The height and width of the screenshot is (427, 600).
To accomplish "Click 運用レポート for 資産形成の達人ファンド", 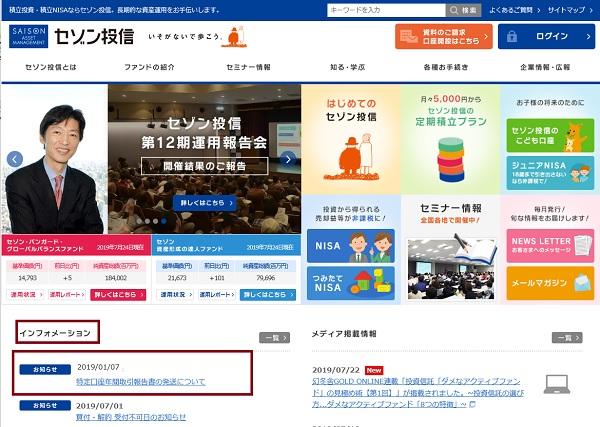I will (x=217, y=295).
